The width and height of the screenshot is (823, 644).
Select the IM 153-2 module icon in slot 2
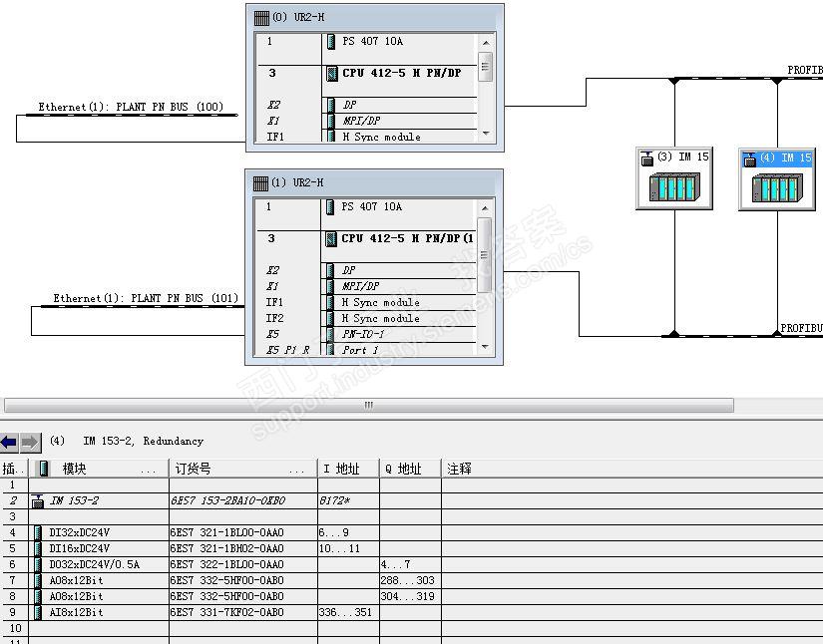[37, 500]
